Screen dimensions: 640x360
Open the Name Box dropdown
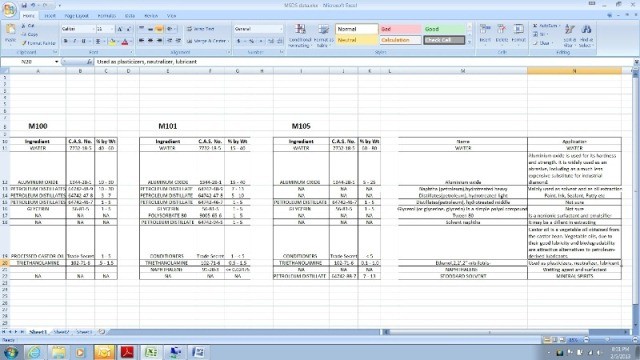56,62
